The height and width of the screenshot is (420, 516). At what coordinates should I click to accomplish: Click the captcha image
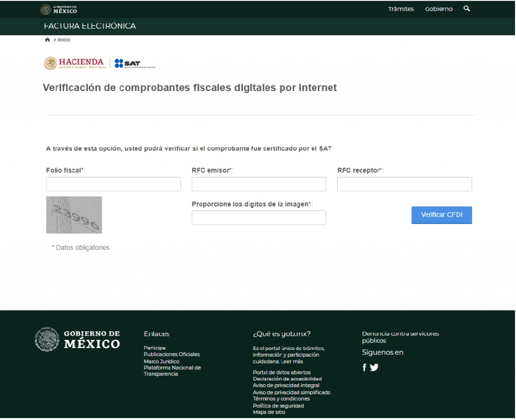(74, 215)
